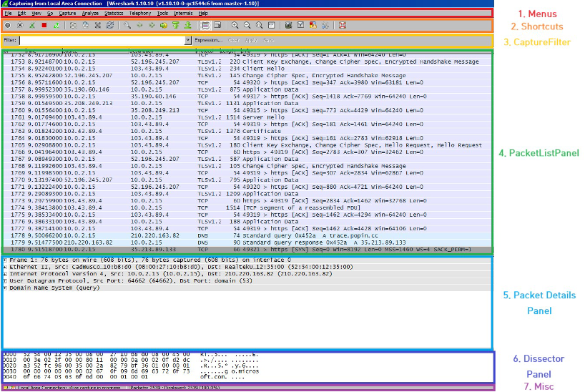Select packet 1754 Client Hello row
Viewport: 585px width, 392px height.
click(247, 69)
